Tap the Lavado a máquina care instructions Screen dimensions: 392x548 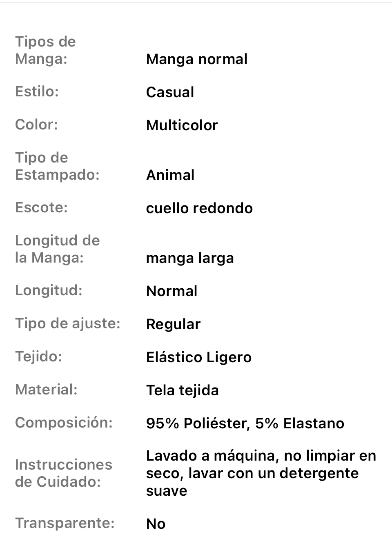coord(261,473)
